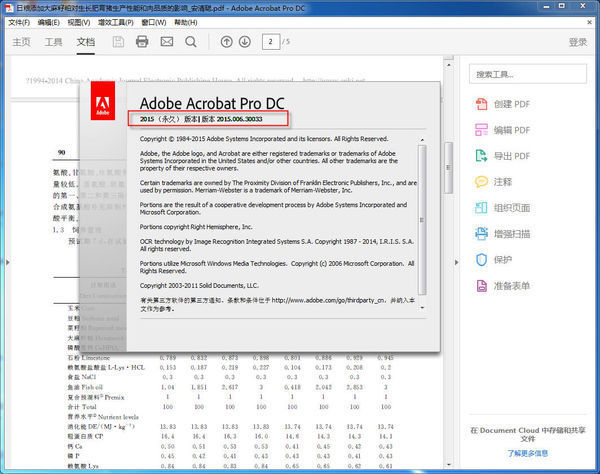Viewport: 600px width, 474px height.
Task: Open the 视图(V) menu
Action: [79, 23]
